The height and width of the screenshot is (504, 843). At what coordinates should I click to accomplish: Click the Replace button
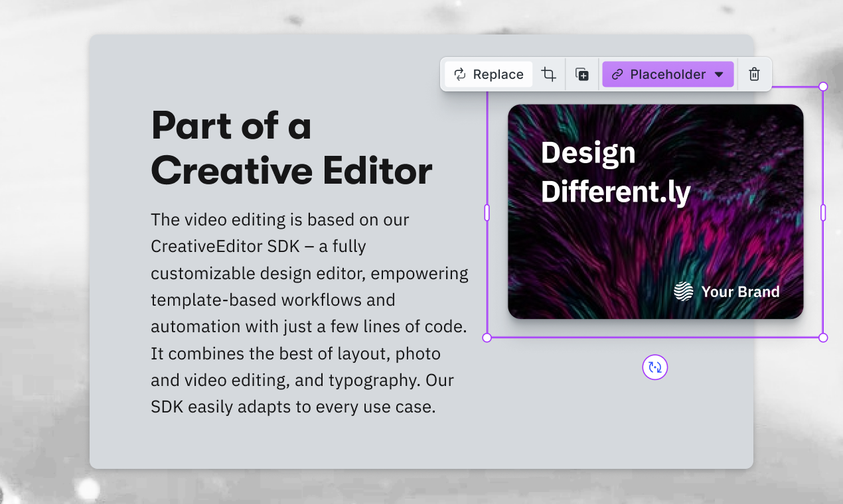(x=489, y=74)
